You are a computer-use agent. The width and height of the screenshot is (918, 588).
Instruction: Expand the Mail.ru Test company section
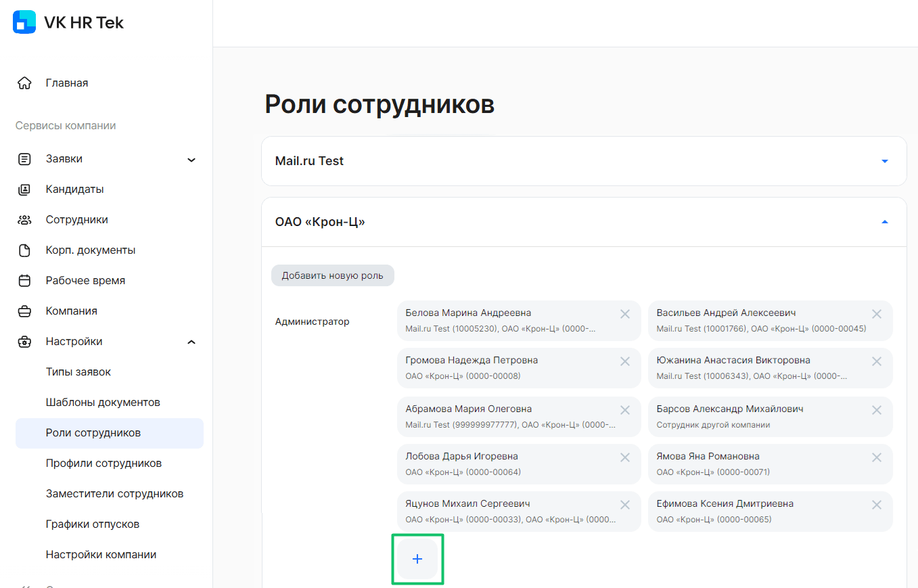click(x=884, y=161)
